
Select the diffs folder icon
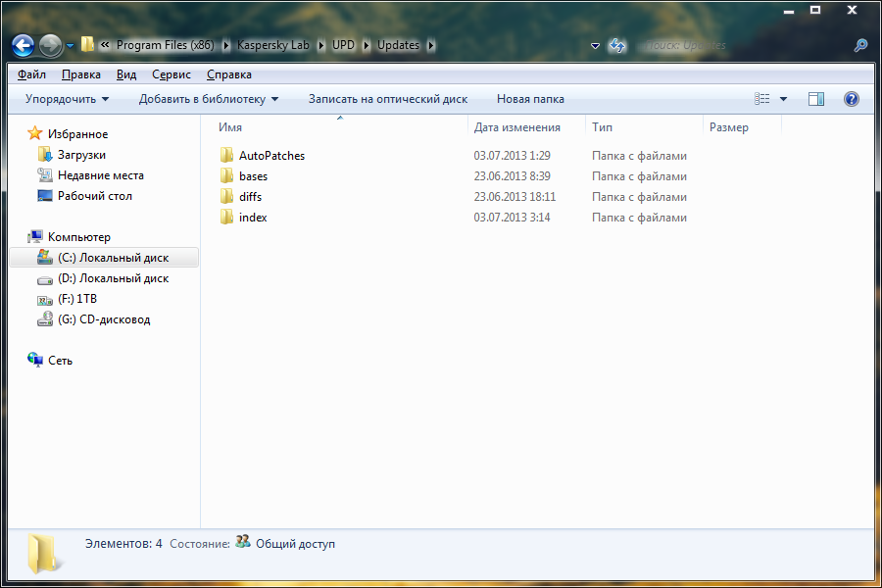click(x=226, y=196)
